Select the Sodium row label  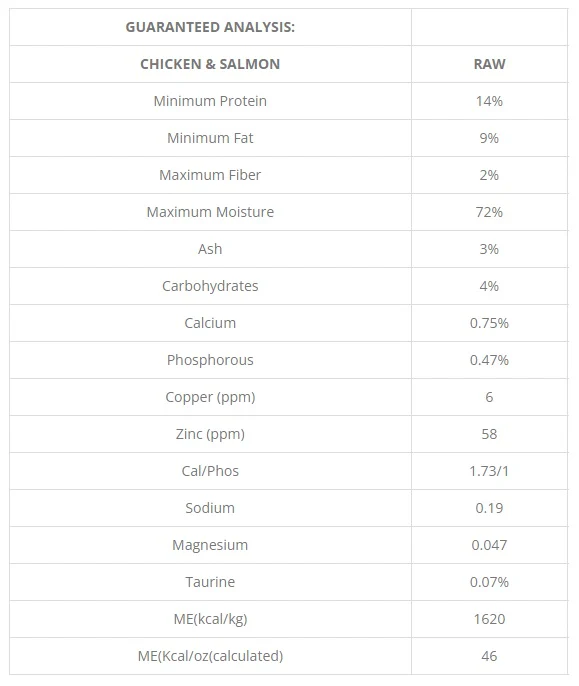pos(210,508)
